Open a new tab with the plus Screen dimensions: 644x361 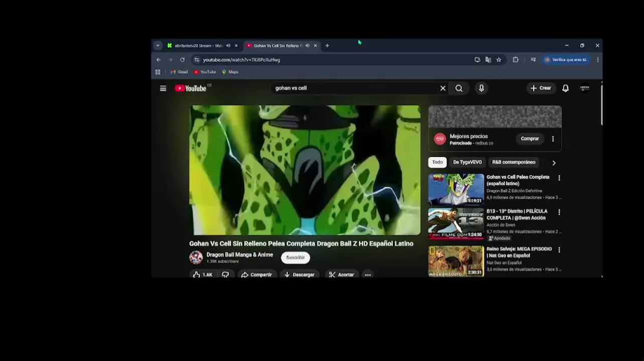click(327, 46)
